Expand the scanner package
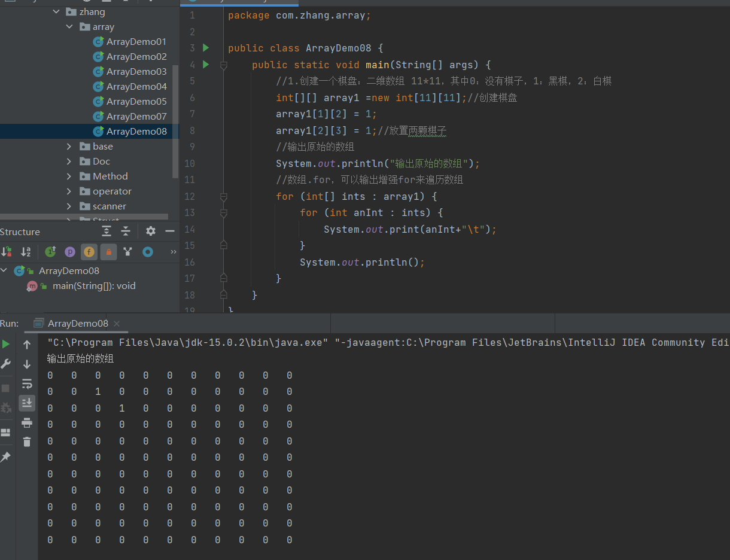The image size is (730, 560). (69, 206)
